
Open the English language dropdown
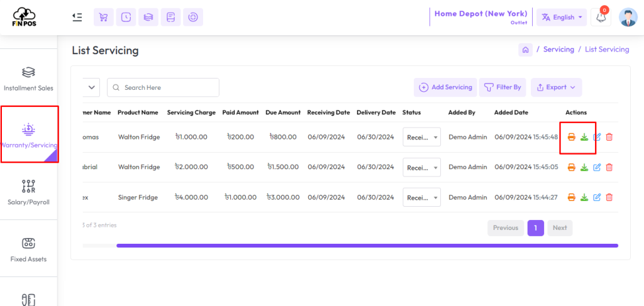pos(562,17)
